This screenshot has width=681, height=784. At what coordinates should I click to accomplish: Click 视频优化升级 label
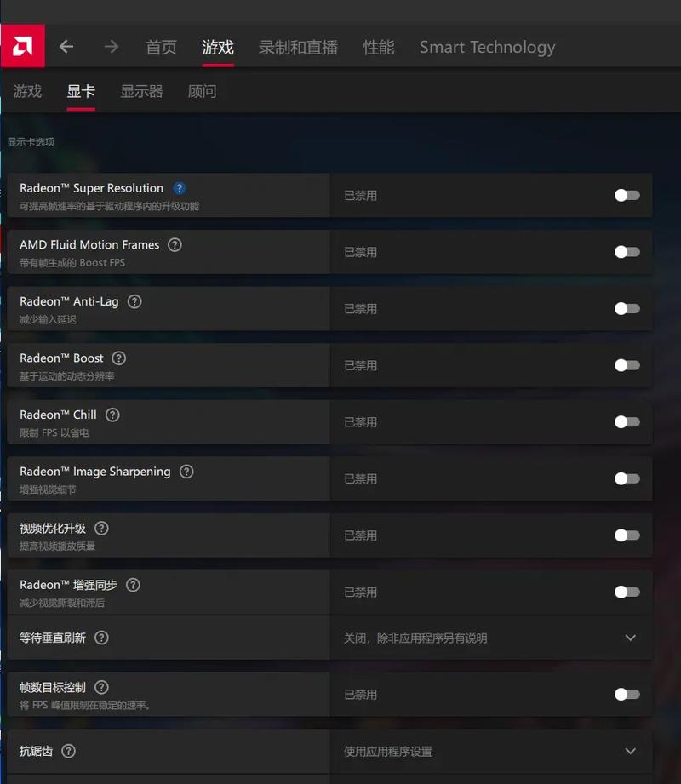[x=53, y=528]
